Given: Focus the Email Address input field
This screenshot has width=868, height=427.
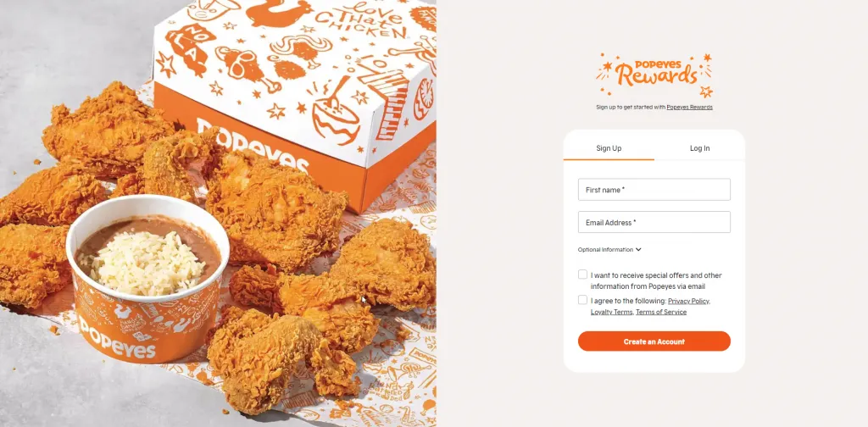Looking at the screenshot, I should 654,222.
